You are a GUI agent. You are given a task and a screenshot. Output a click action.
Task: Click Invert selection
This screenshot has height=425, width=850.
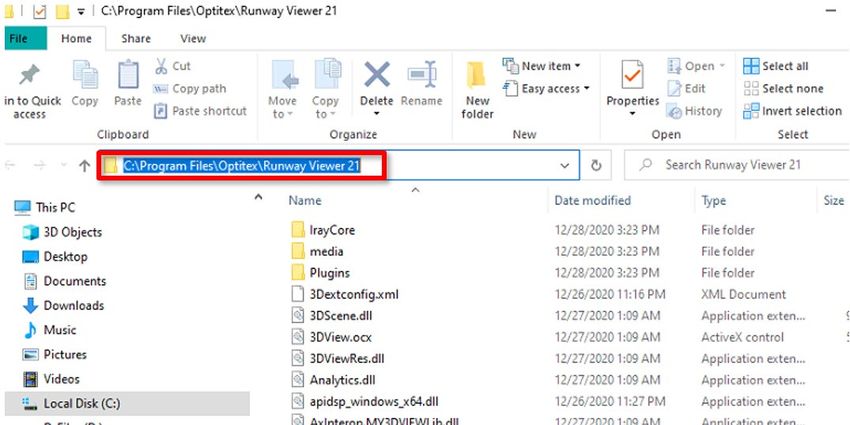793,111
